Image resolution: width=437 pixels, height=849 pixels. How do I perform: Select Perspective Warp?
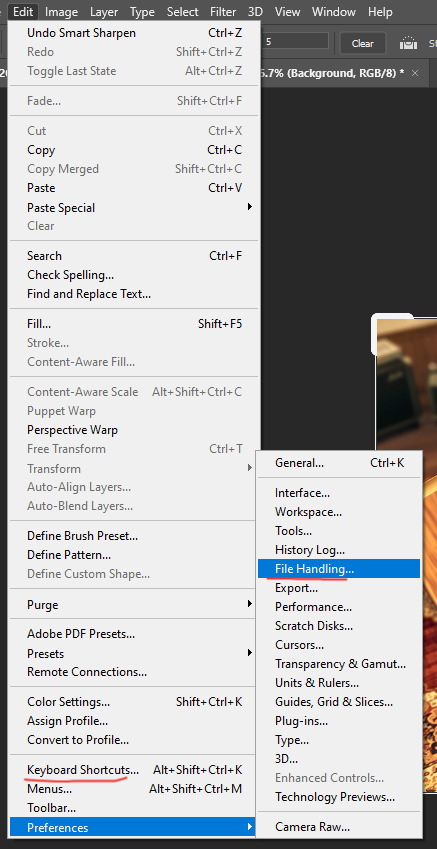(x=134, y=430)
